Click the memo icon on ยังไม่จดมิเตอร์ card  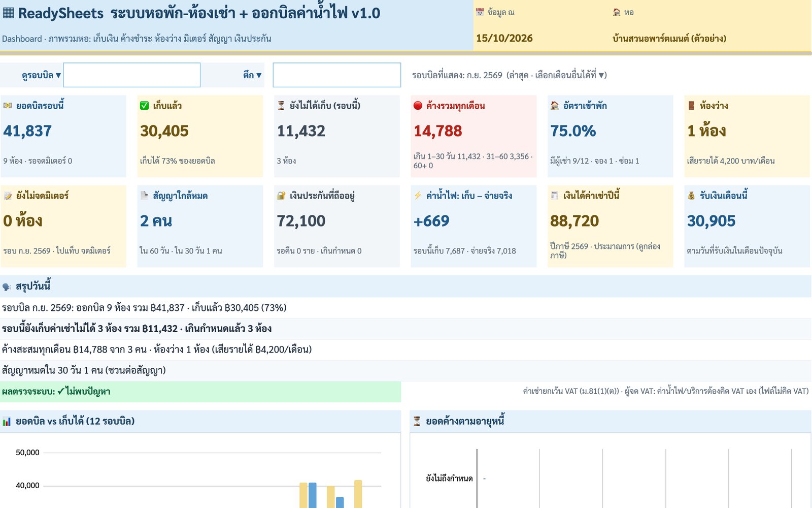point(8,196)
